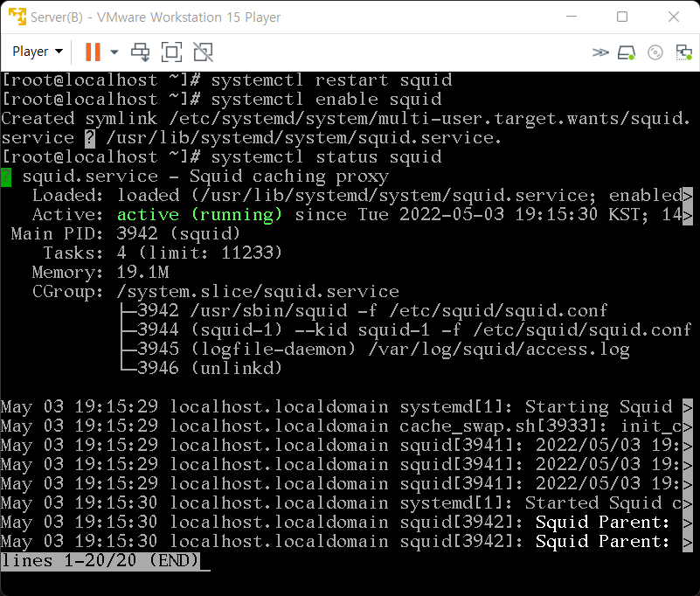Toggle Unity mode icon

[x=203, y=52]
